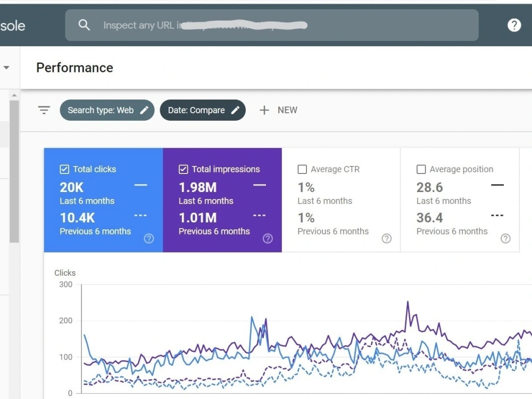The width and height of the screenshot is (532, 399).
Task: Click the sidebar vertical scrollbar thumb
Action: tap(14, 171)
